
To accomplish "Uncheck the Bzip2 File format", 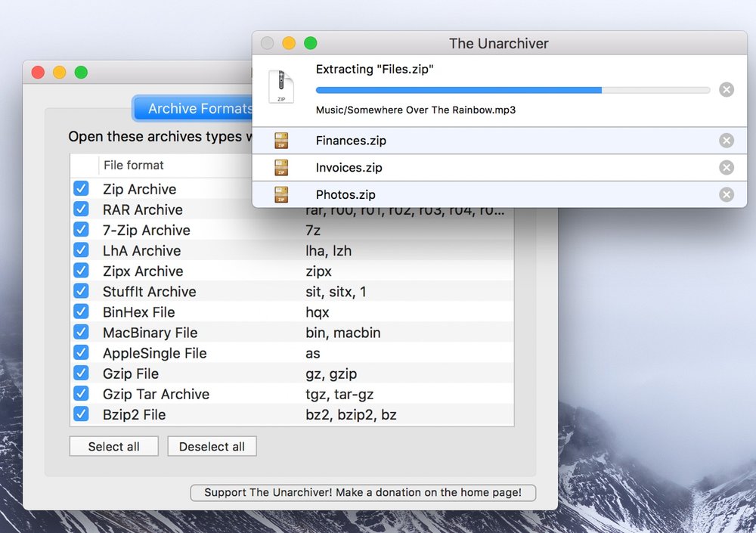I will click(81, 414).
